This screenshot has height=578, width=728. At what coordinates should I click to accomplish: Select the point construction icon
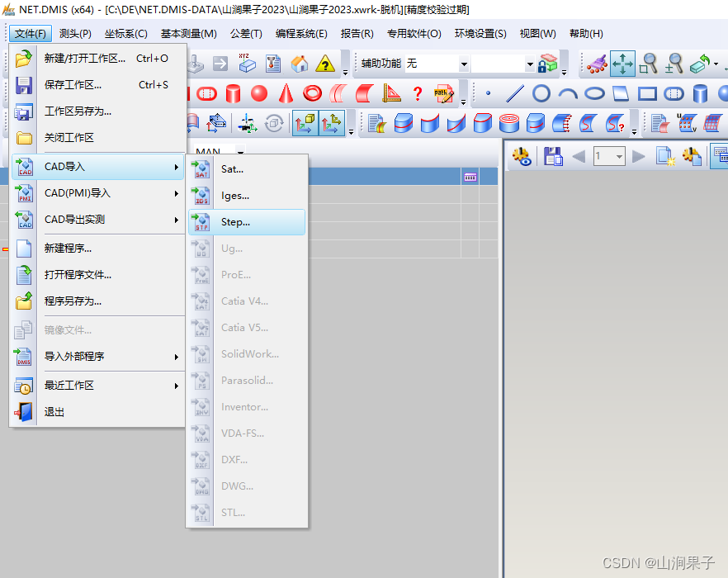click(488, 93)
